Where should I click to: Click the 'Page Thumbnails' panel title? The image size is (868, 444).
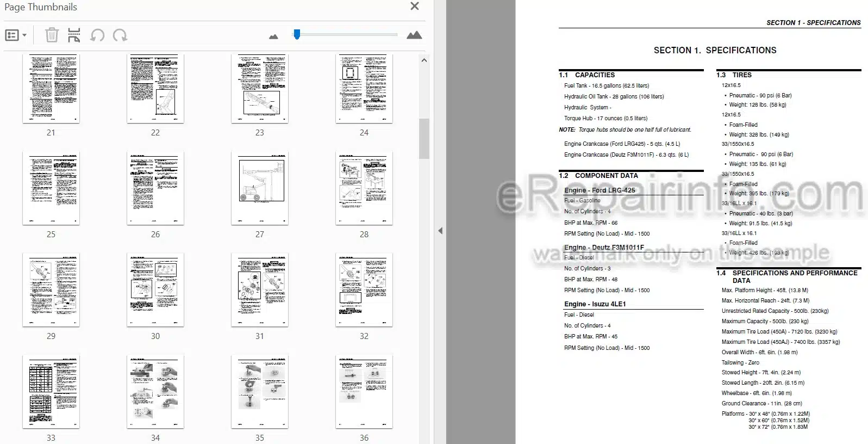pos(41,7)
